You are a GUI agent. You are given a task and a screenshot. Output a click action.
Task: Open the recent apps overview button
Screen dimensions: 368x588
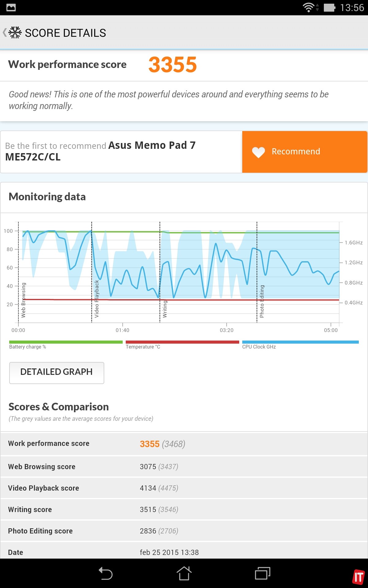pos(263,573)
